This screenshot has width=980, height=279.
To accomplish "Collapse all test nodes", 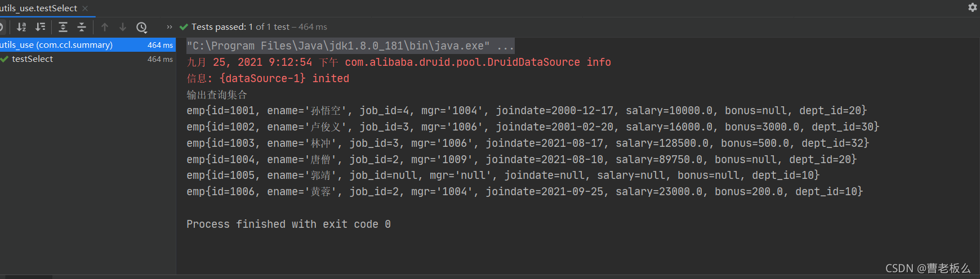I will [82, 27].
